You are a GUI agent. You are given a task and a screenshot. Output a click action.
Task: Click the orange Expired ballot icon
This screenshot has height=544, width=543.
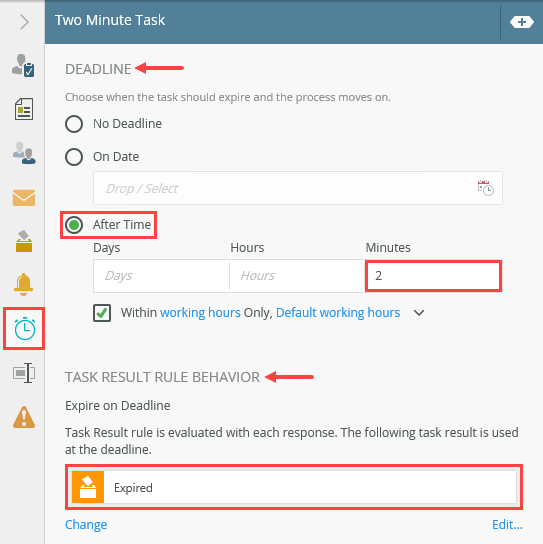click(88, 487)
